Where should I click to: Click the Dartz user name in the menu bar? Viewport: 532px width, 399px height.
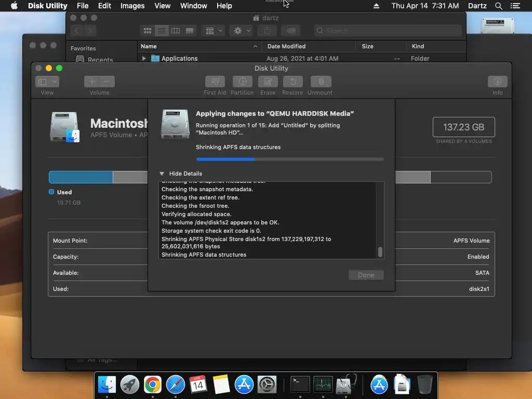click(x=477, y=6)
